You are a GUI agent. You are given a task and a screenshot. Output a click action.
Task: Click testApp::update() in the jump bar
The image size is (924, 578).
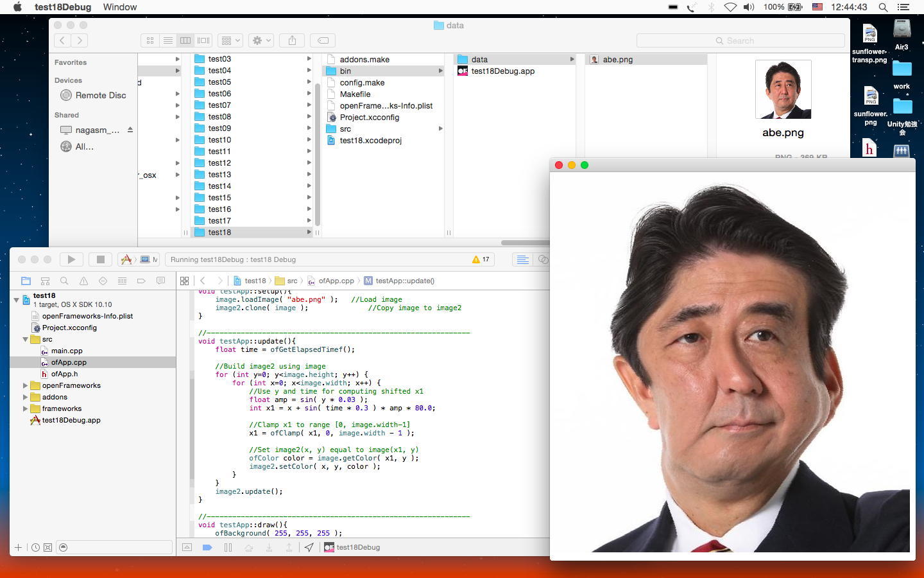pos(404,281)
